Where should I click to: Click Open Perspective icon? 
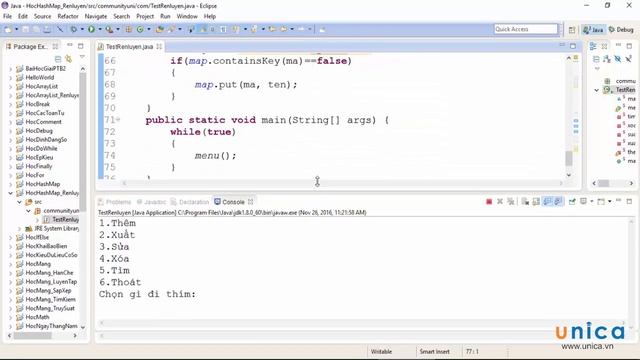(572, 30)
